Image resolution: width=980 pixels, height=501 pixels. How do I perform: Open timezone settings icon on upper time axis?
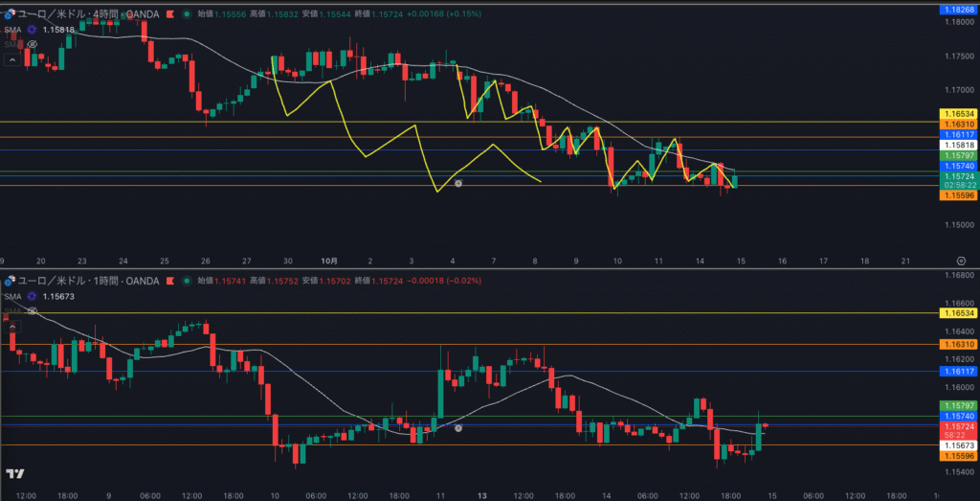959,260
